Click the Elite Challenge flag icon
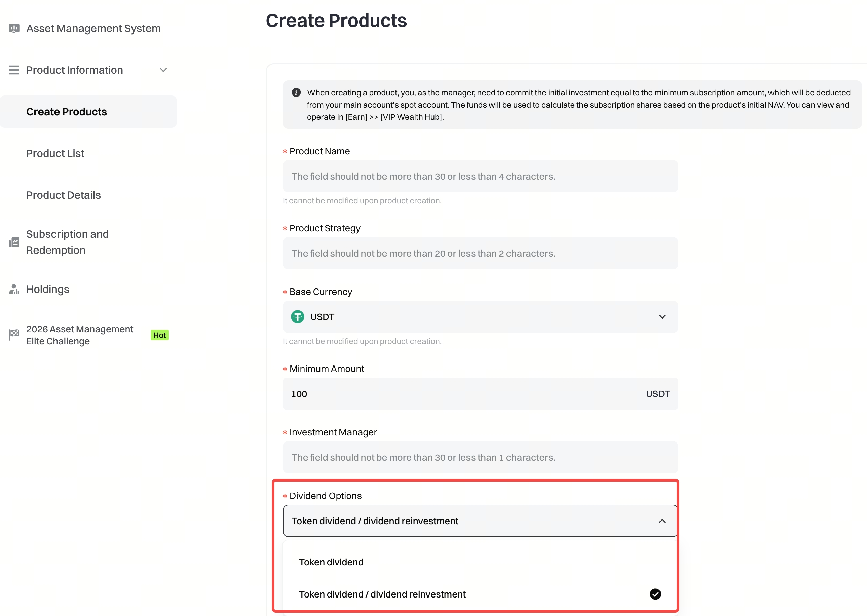Screen dimensions: 867x616 click(14, 335)
